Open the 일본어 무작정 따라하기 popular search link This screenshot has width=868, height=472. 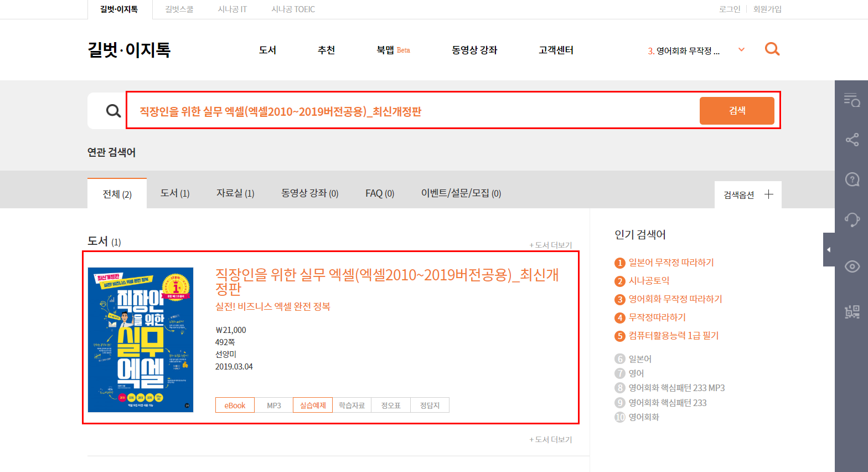pyautogui.click(x=671, y=263)
